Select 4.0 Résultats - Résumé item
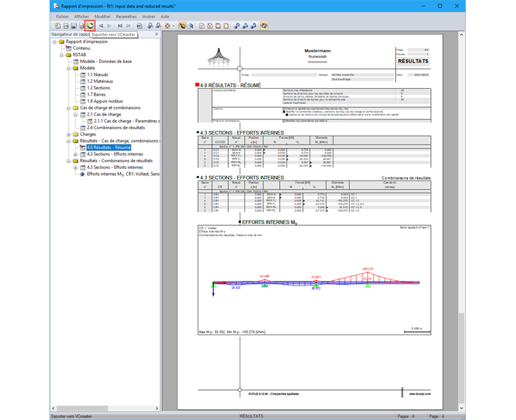 [x=109, y=147]
